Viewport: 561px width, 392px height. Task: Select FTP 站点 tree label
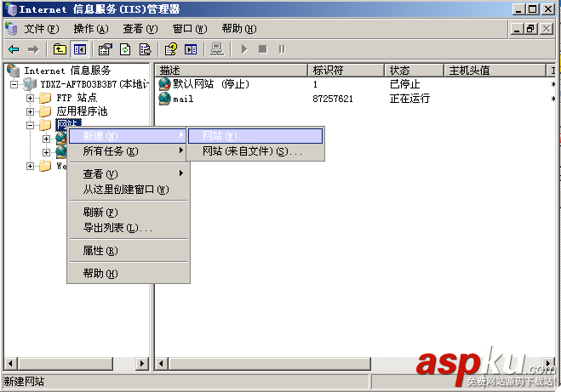point(77,98)
